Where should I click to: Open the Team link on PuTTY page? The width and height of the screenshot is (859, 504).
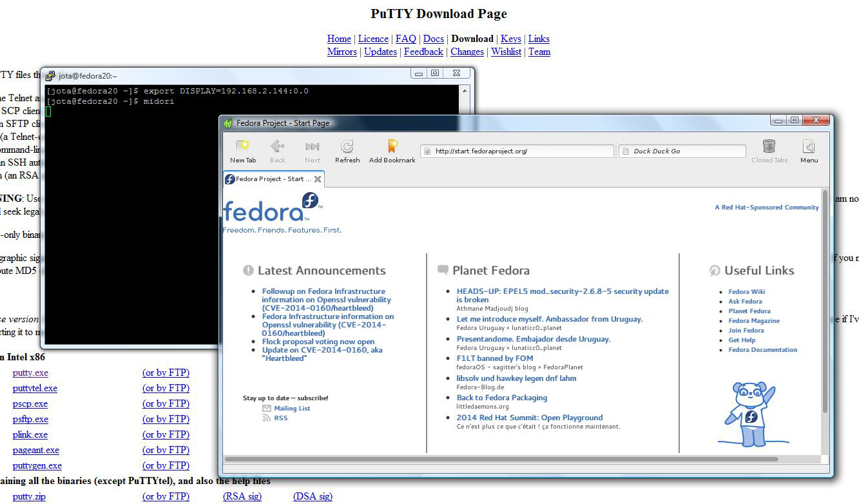pyautogui.click(x=539, y=52)
